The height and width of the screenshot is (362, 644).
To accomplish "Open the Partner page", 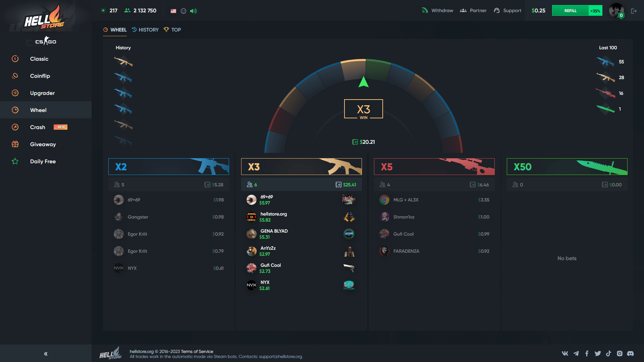I will click(473, 11).
